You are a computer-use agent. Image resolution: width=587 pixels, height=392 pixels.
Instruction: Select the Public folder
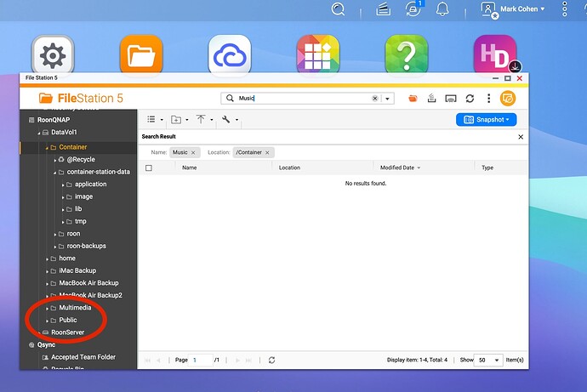pyautogui.click(x=68, y=320)
